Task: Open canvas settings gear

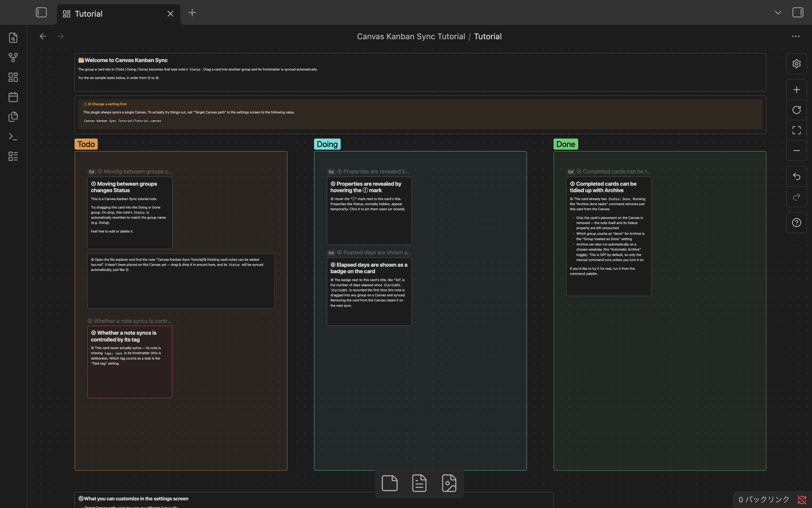Action: click(797, 63)
